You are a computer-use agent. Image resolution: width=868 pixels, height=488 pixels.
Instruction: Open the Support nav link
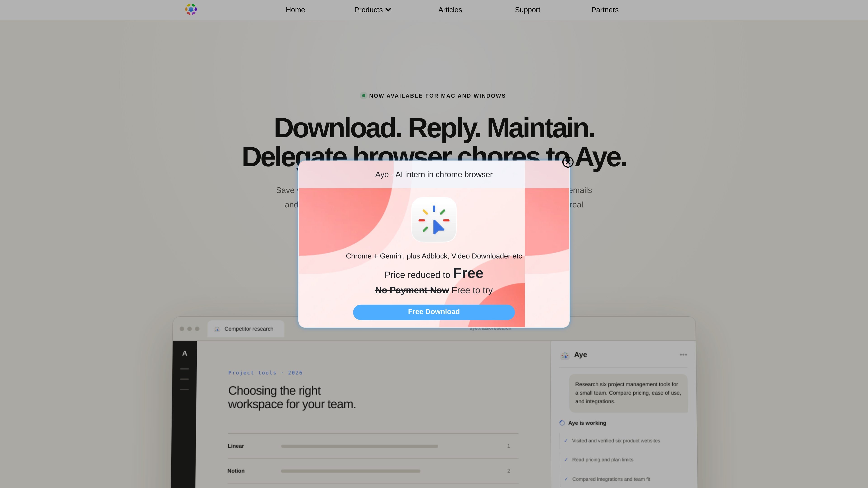tap(527, 10)
